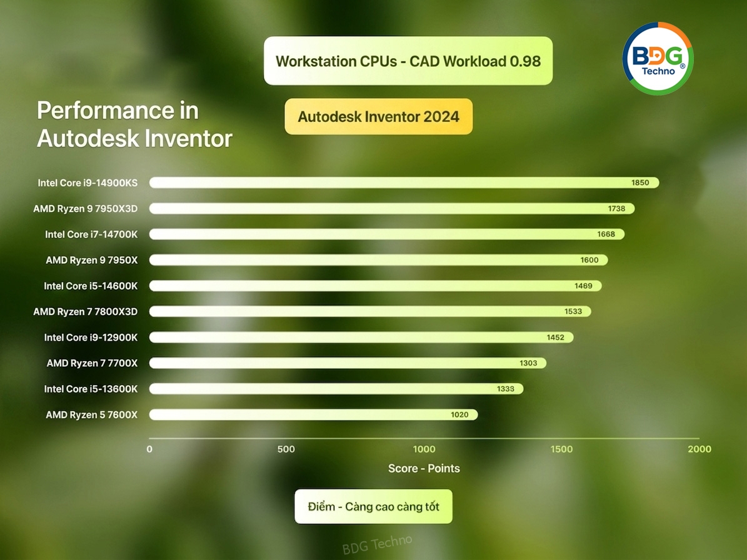The width and height of the screenshot is (747, 560).
Task: Click the "AMD Ryzen 9 7950X" label
Action: [x=91, y=260]
